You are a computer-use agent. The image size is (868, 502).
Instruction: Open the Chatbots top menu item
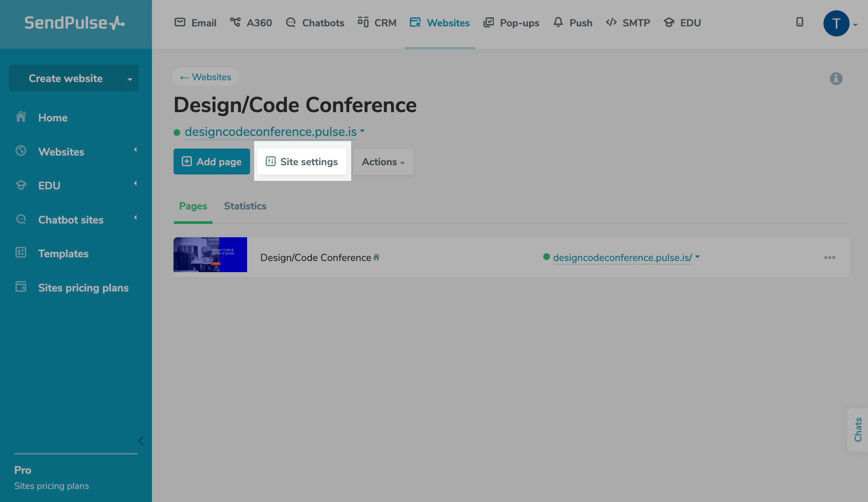315,23
